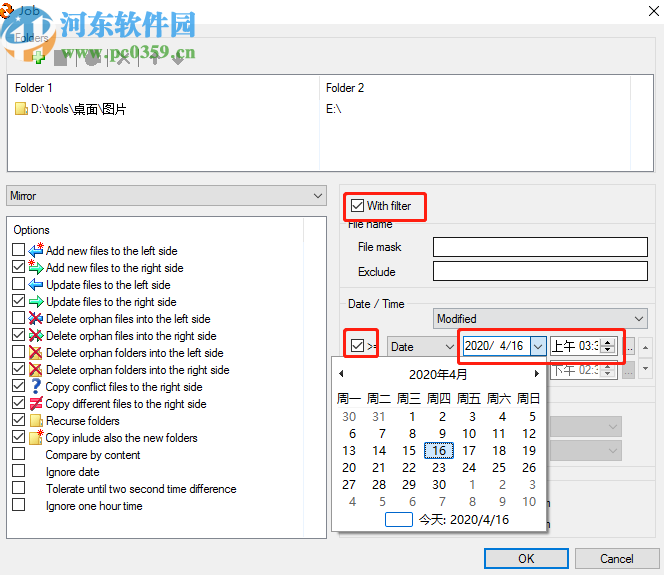Select day 12 in the calendar
The width and height of the screenshot is (664, 575).
(x=529, y=434)
